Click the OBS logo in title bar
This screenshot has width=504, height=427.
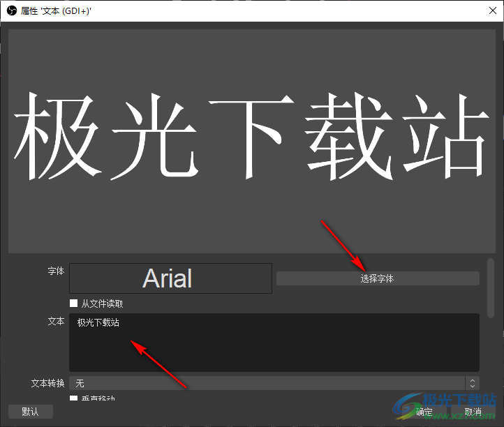point(12,10)
